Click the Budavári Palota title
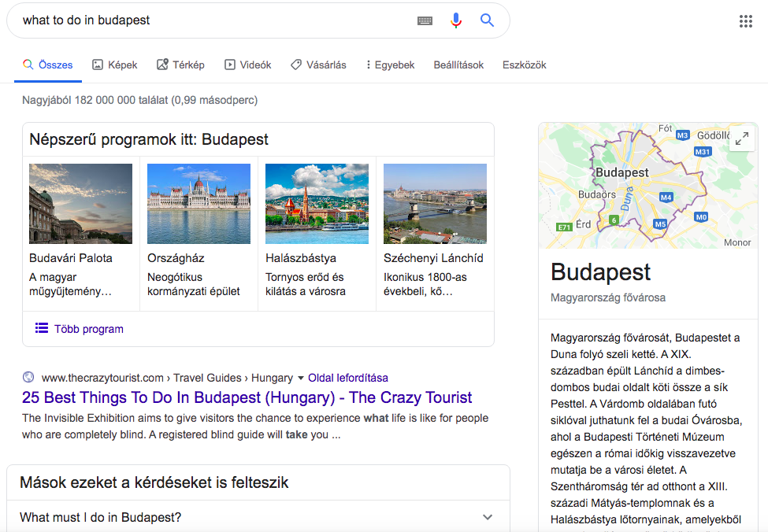The height and width of the screenshot is (532, 768). click(71, 258)
